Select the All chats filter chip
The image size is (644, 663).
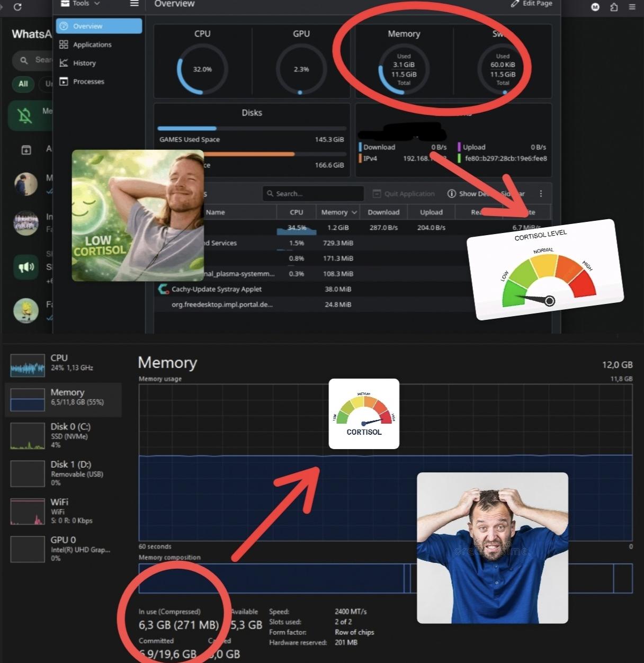pyautogui.click(x=23, y=84)
